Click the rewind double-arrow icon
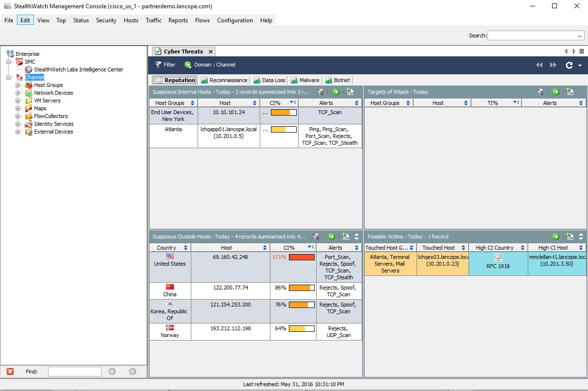588x391 pixels. pyautogui.click(x=539, y=65)
